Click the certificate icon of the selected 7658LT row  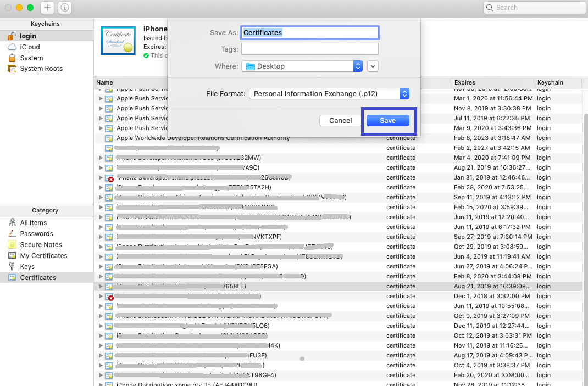tap(109, 286)
